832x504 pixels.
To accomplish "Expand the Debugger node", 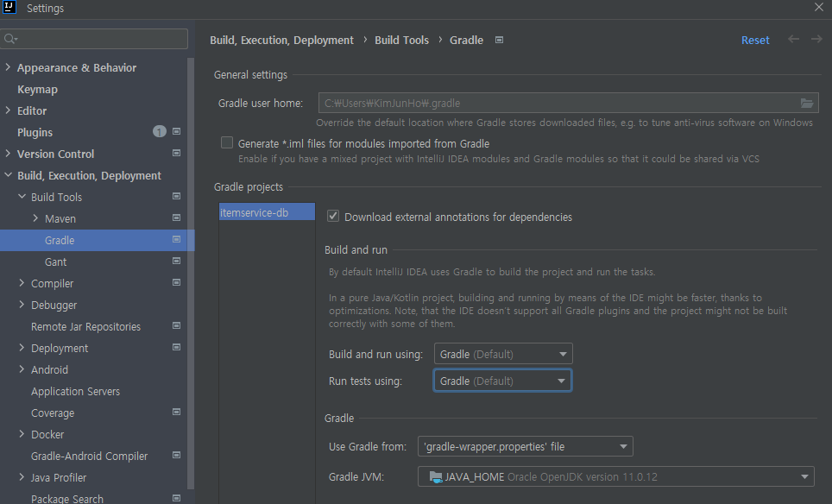I will [22, 304].
